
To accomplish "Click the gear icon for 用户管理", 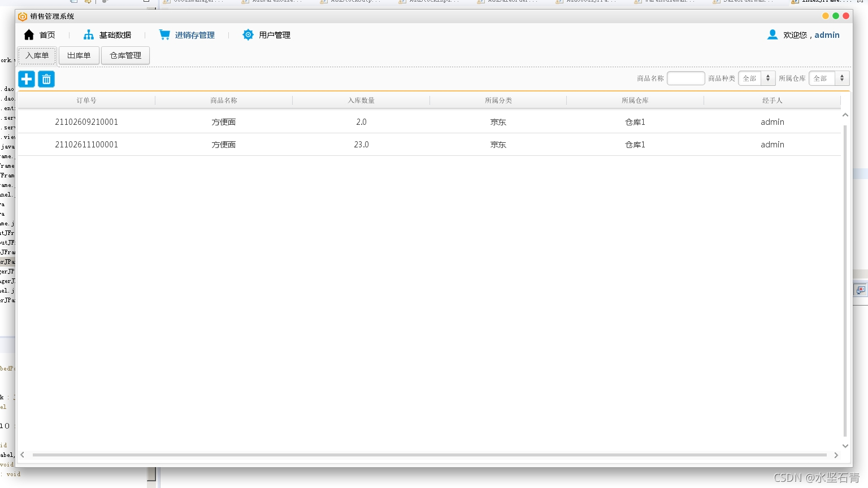I will [248, 35].
